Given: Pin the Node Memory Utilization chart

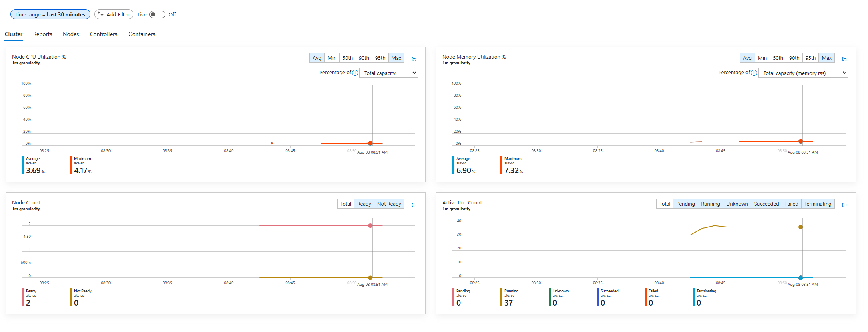Looking at the screenshot, I should click(844, 59).
